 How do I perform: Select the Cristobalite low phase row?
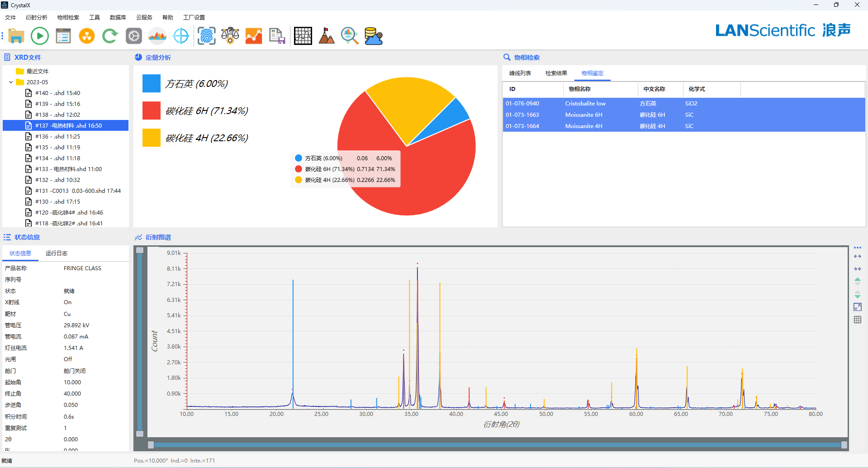pos(585,104)
